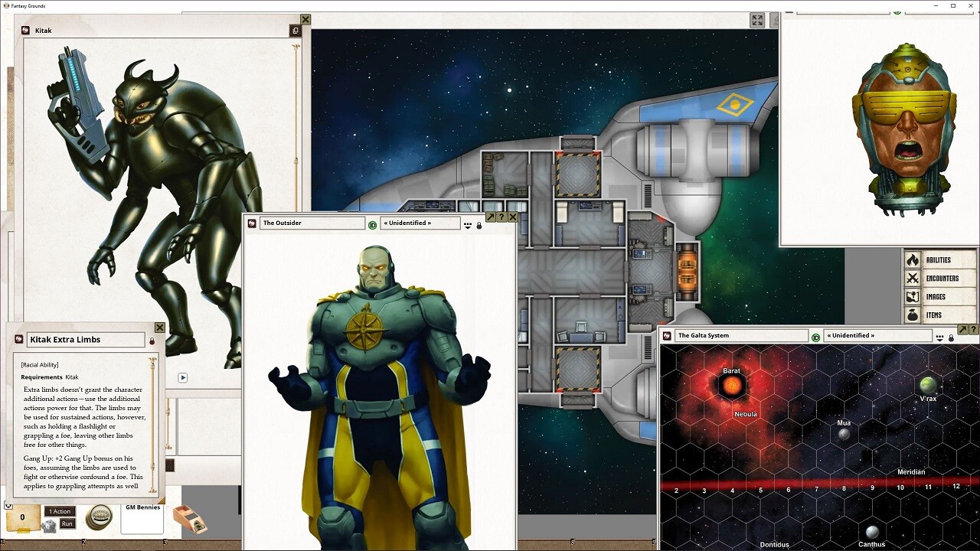
Task: Click the fullscreen icon above the ship map
Action: 757,21
